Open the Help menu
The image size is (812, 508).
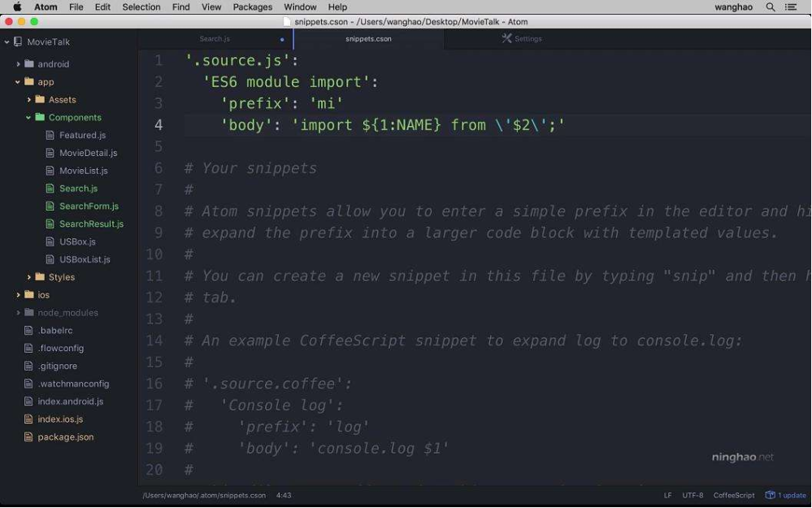(337, 7)
